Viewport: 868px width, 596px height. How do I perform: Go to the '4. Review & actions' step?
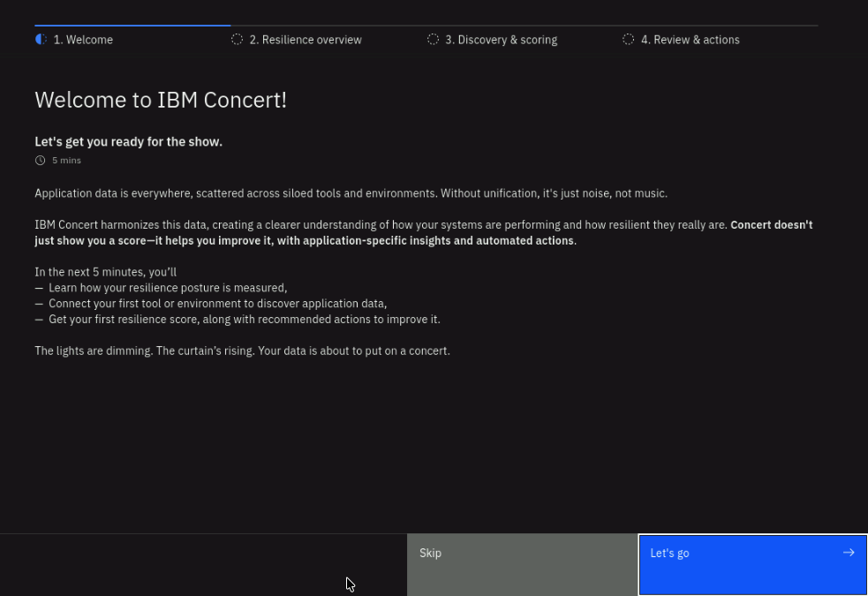click(x=690, y=40)
